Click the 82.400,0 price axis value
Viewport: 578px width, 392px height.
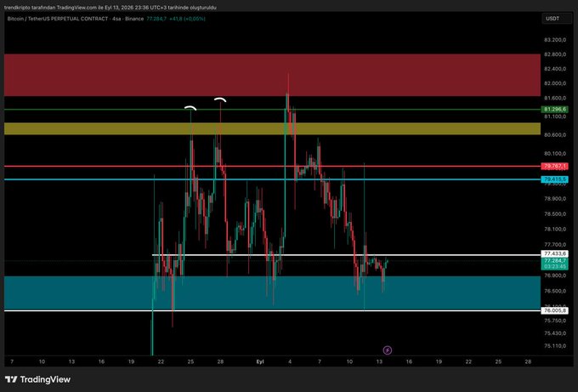(555, 69)
